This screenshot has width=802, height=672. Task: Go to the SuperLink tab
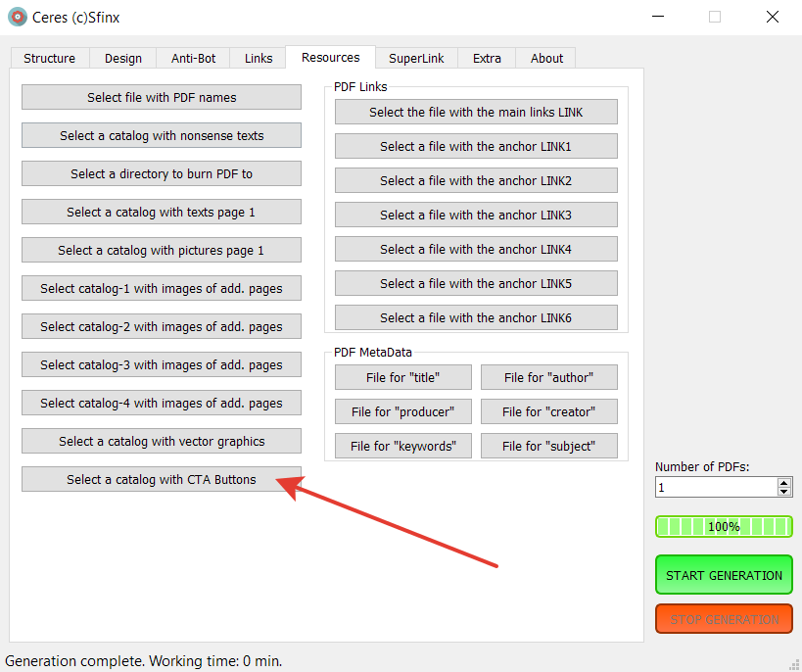pyautogui.click(x=416, y=58)
